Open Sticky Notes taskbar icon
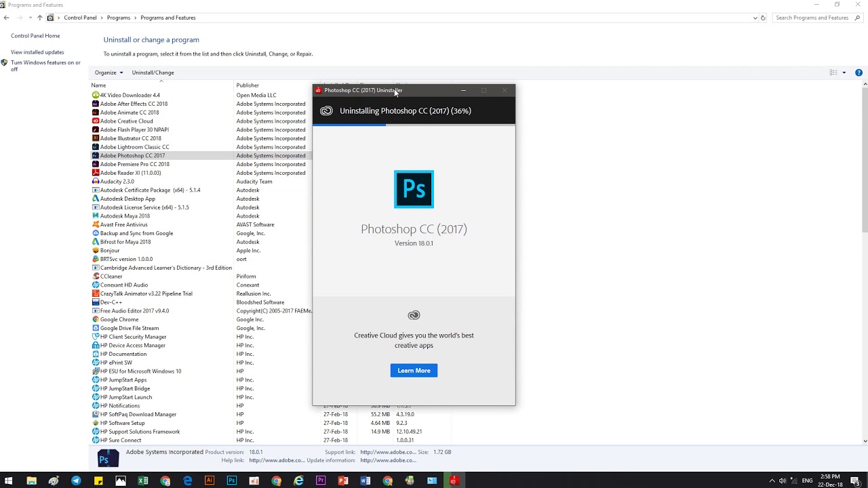 [x=98, y=481]
